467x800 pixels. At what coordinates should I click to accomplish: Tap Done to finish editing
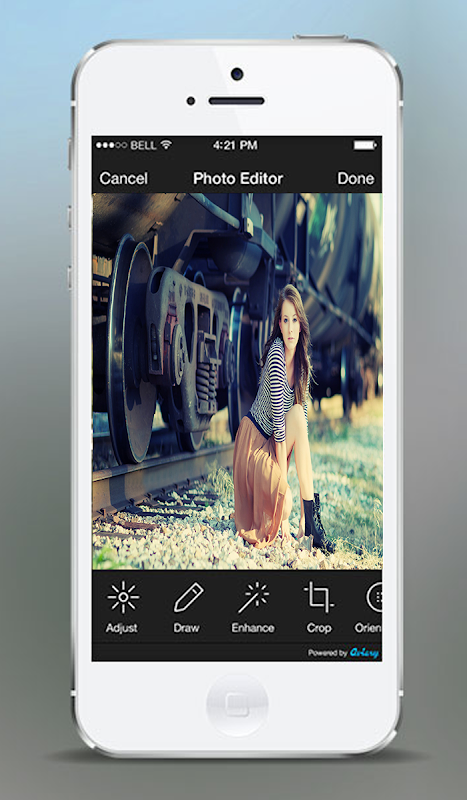[x=356, y=178]
